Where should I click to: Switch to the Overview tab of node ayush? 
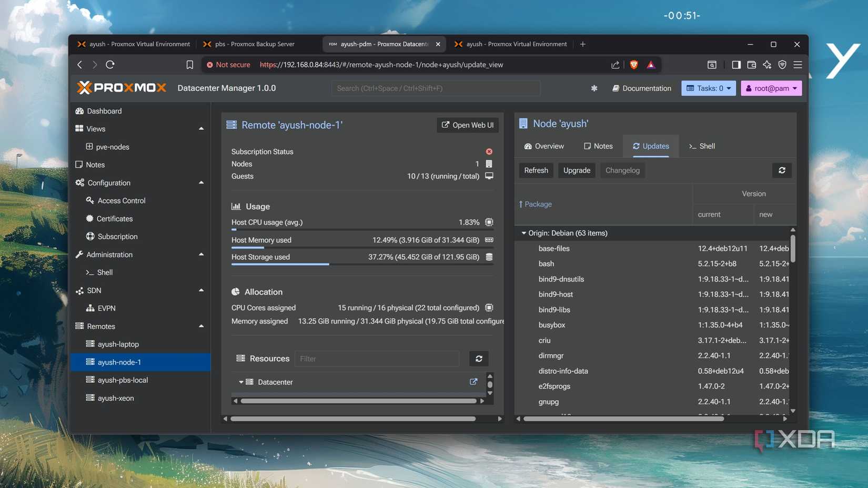(544, 146)
